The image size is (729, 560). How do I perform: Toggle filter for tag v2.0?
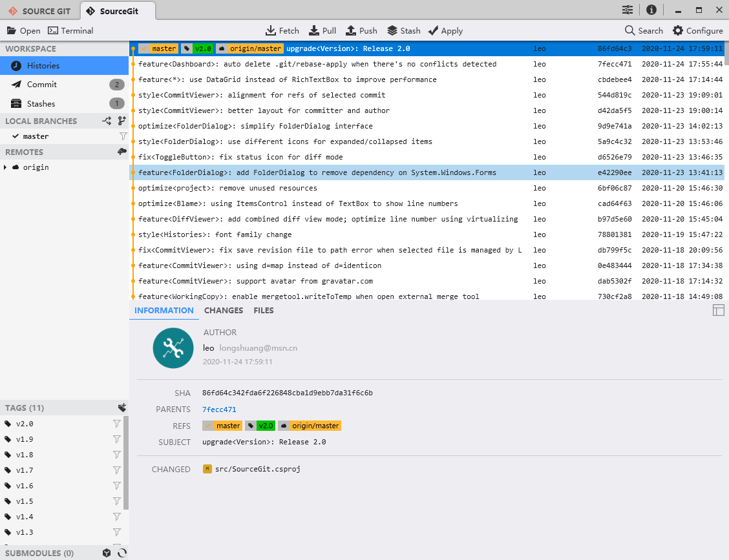117,424
